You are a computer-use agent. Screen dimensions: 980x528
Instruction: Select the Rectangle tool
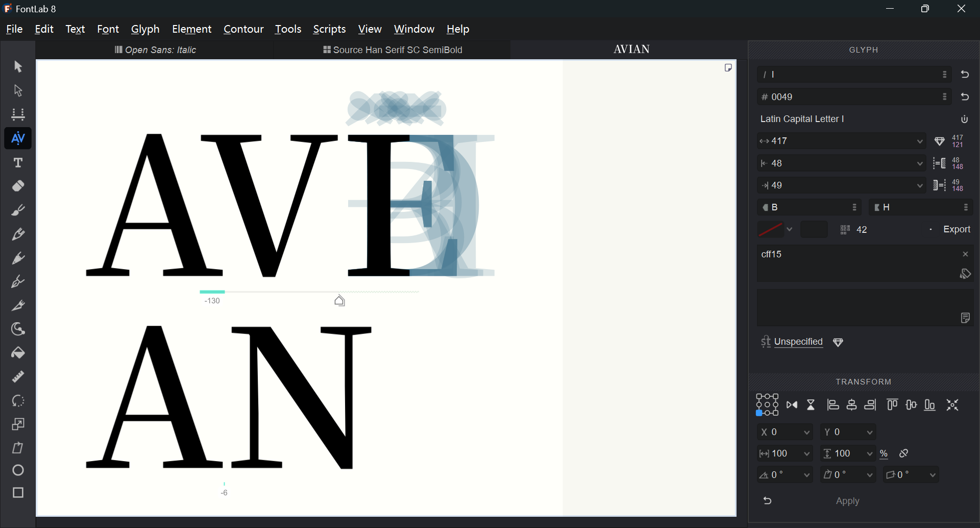(18, 493)
